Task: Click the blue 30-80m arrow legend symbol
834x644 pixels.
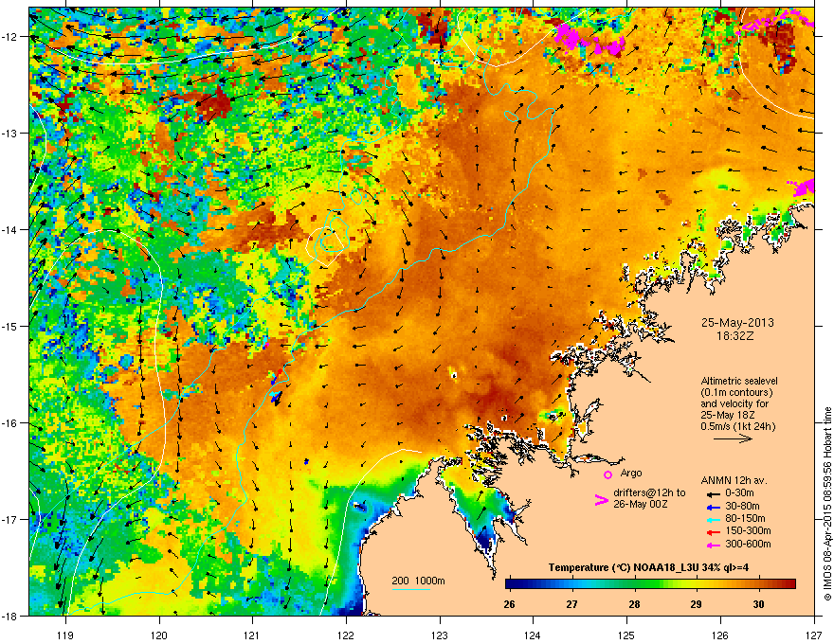Action: point(712,507)
